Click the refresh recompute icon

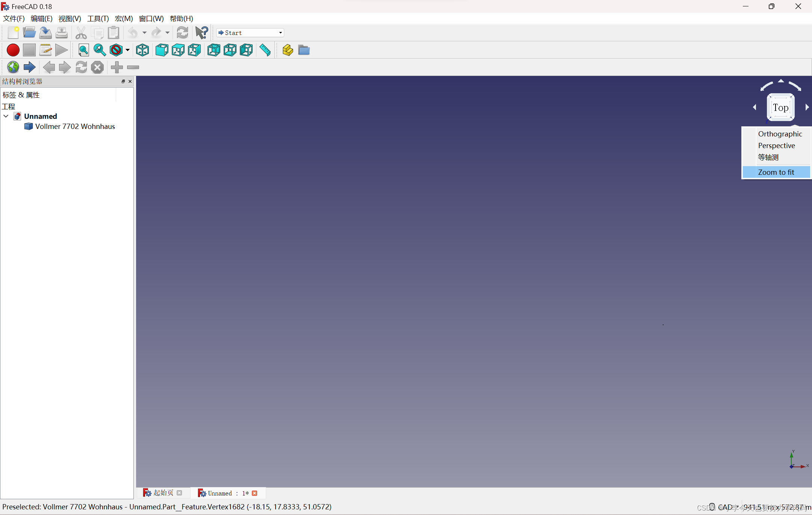[x=183, y=33]
